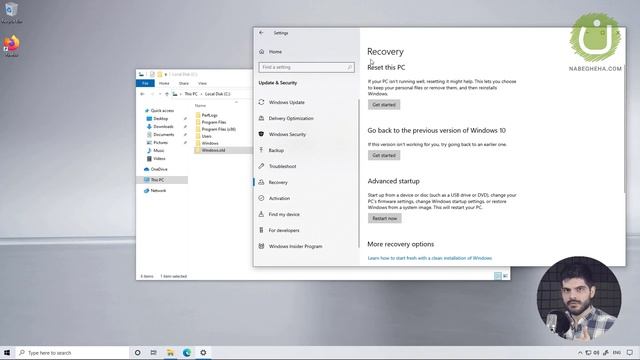Select Documents in Explorer navigation pane
The height and width of the screenshot is (360, 640).
pyautogui.click(x=163, y=134)
